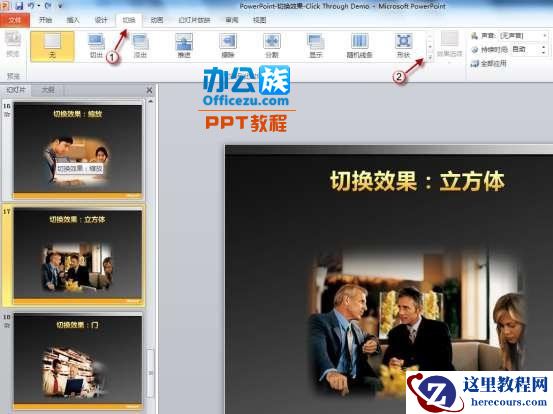The height and width of the screenshot is (414, 553).
Task: Switch to the 开始 (Home) tab
Action: tap(45, 20)
